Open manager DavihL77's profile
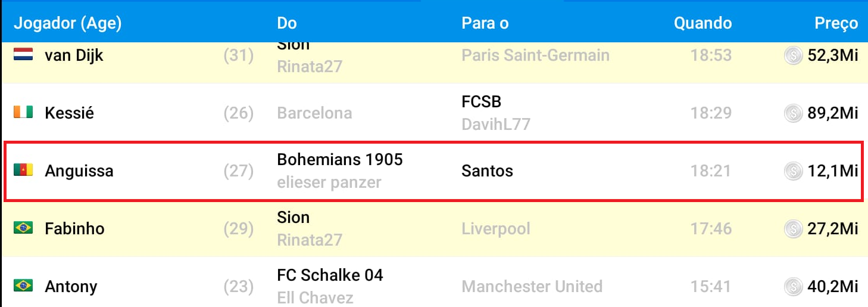Viewport: 868px width, 307px height. click(495, 125)
